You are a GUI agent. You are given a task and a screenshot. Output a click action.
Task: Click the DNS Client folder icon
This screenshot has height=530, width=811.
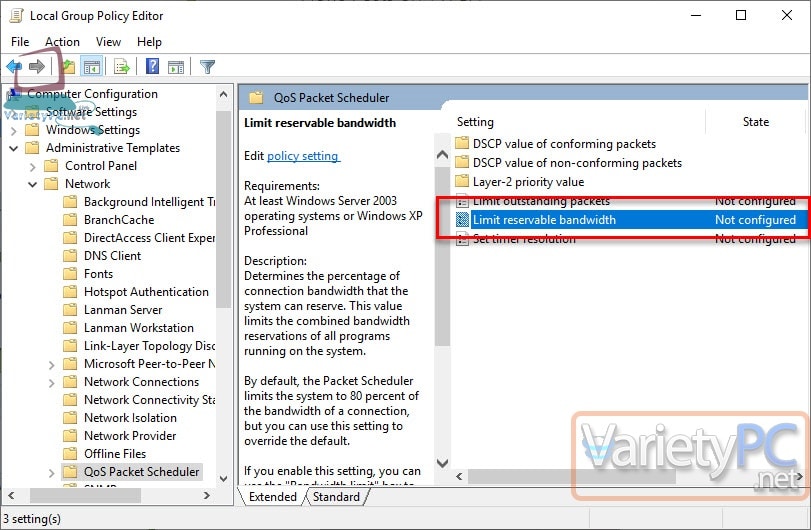pyautogui.click(x=70, y=256)
